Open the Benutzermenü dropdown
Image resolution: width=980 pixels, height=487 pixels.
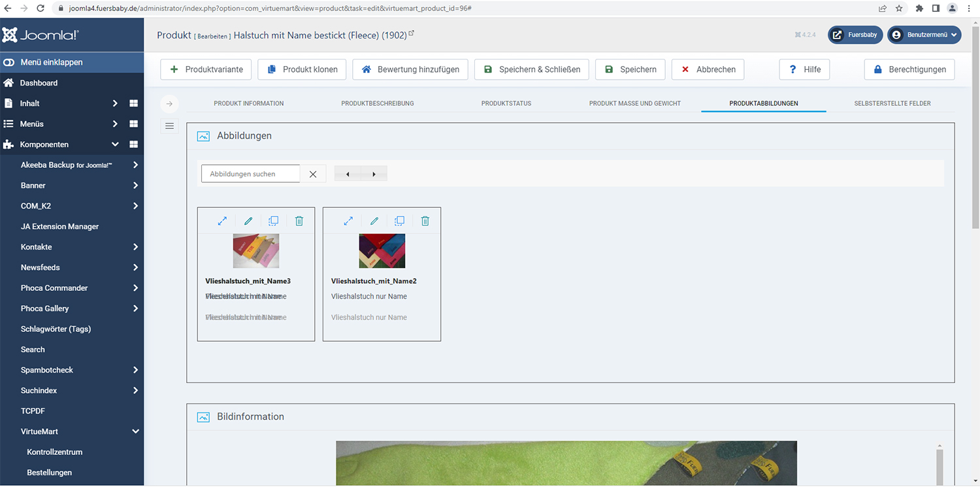click(924, 35)
